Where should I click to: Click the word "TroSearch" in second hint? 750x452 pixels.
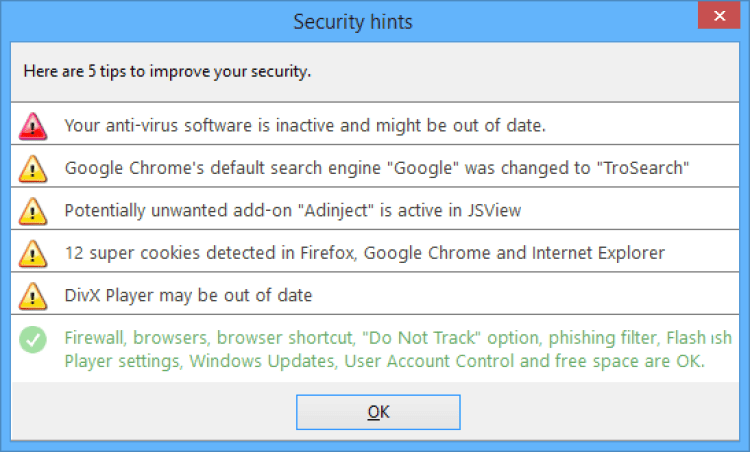[x=642, y=168]
